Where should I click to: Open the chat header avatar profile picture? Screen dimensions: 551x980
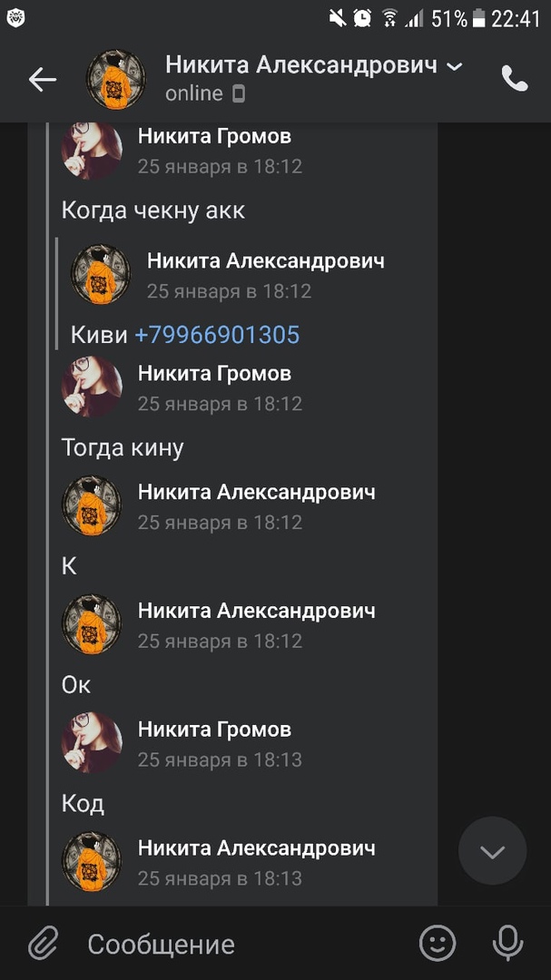point(115,79)
